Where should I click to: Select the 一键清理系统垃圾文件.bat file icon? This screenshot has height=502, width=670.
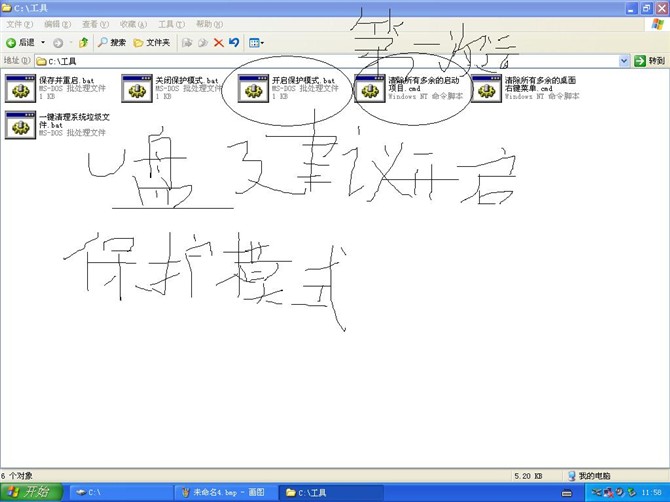point(20,125)
